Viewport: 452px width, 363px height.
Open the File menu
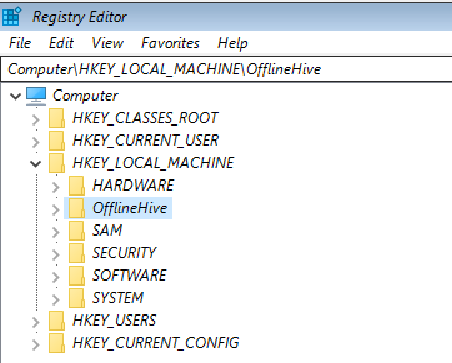(20, 43)
